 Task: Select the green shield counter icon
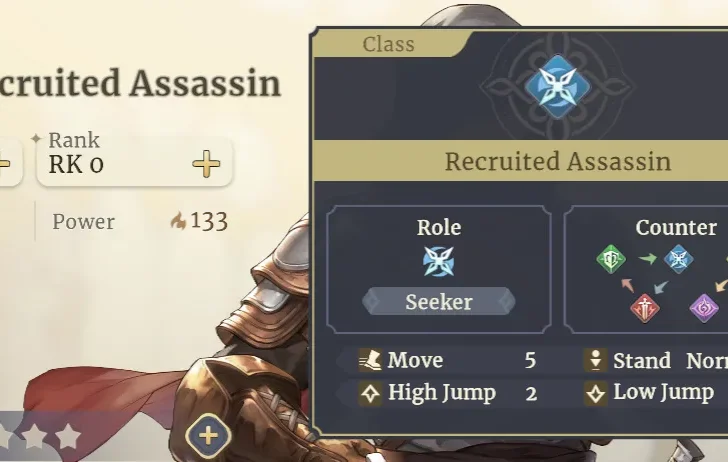[x=610, y=260]
